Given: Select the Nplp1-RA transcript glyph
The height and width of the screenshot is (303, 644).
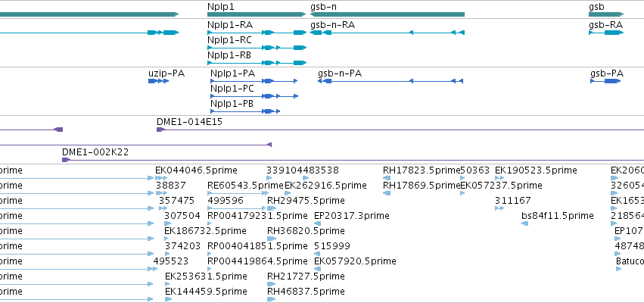Looking at the screenshot, I should click(x=257, y=33).
